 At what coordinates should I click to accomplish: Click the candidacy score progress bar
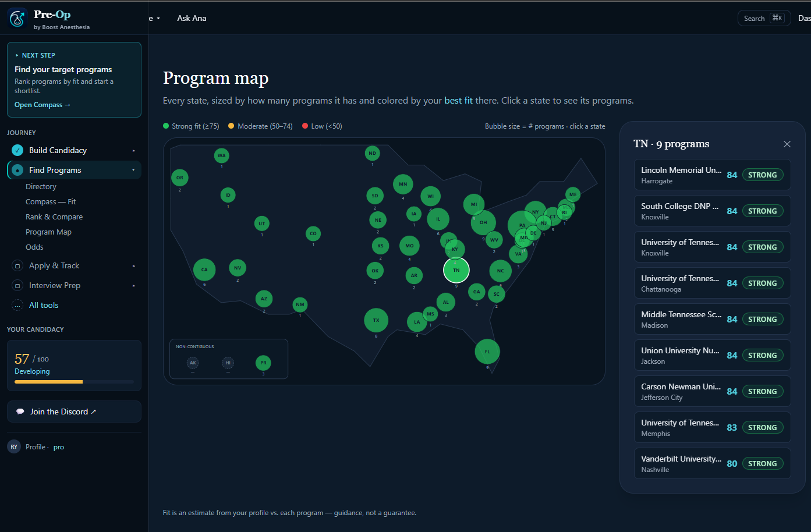pyautogui.click(x=74, y=382)
